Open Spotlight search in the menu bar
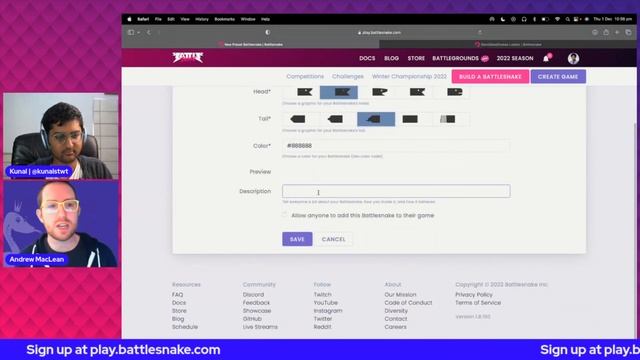The width and height of the screenshot is (640, 360). coord(567,19)
